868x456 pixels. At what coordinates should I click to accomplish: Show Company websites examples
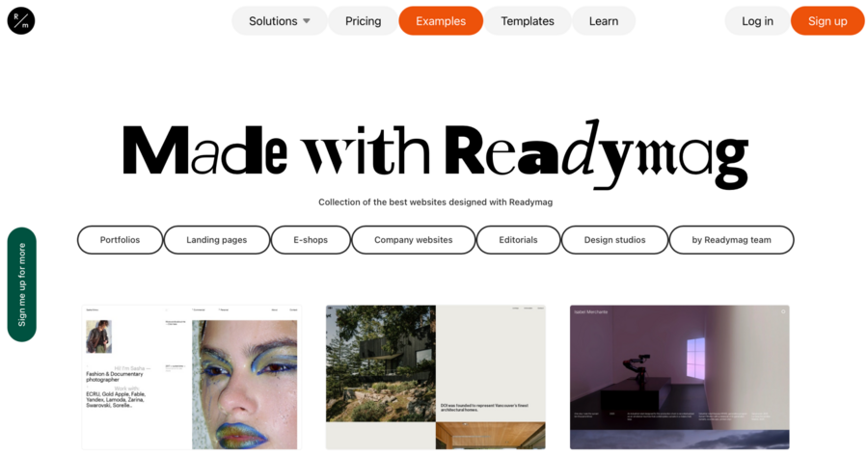pyautogui.click(x=414, y=240)
